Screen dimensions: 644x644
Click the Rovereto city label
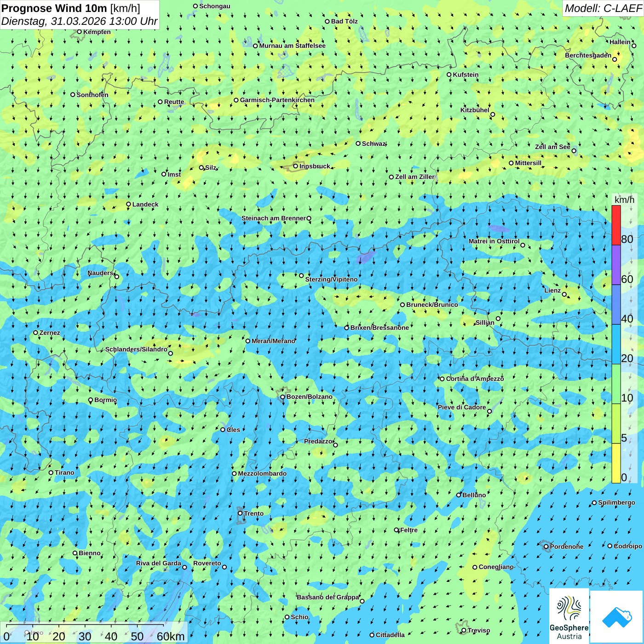point(207,563)
